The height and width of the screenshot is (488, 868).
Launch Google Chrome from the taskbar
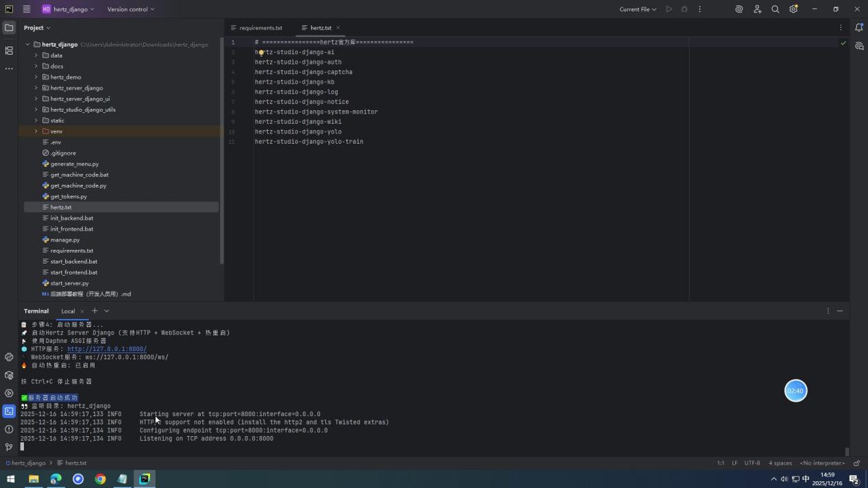pos(100,478)
